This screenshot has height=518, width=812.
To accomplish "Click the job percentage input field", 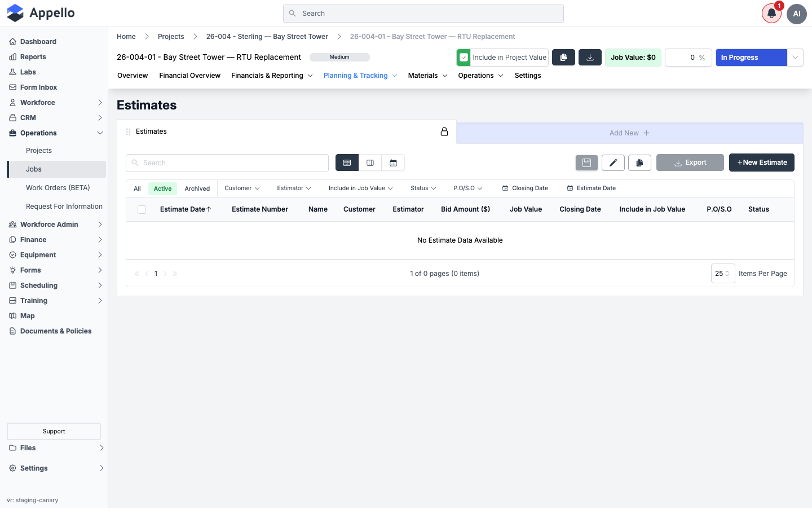I will pos(688,58).
